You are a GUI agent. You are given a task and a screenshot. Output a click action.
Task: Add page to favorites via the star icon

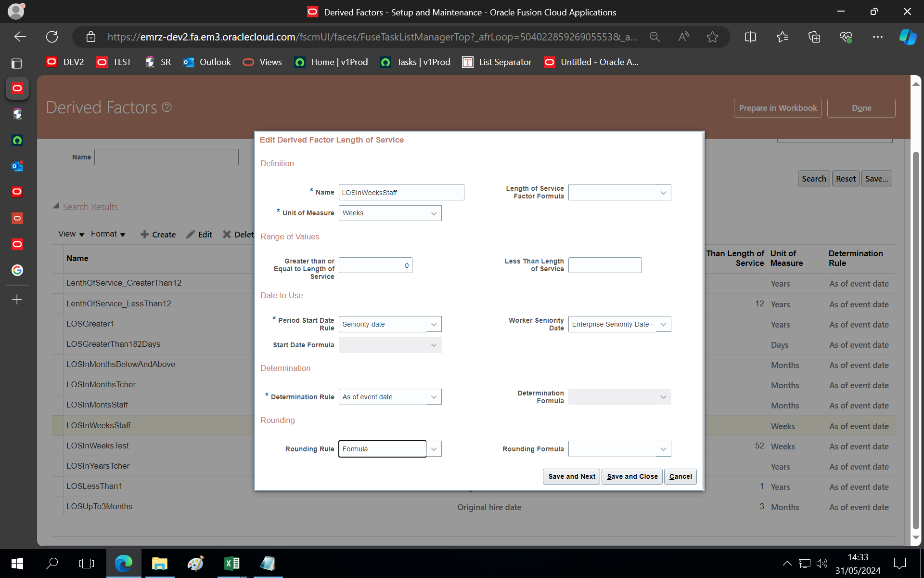tap(713, 37)
